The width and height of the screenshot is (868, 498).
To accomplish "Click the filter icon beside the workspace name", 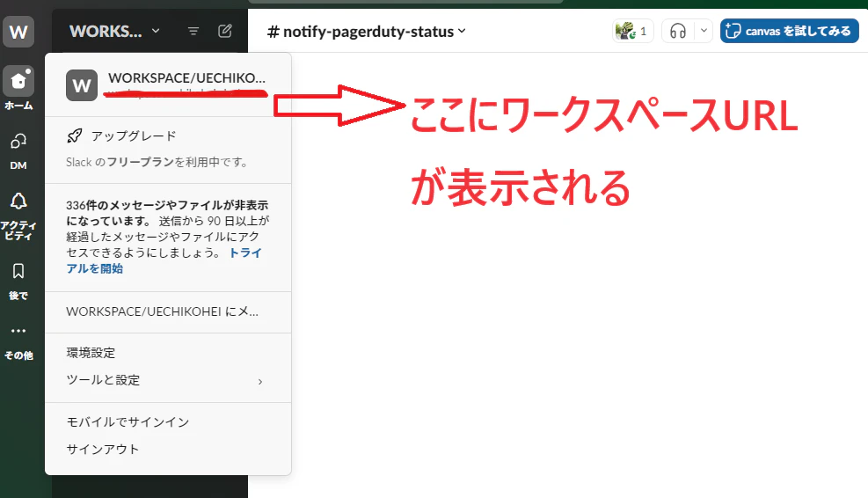I will [x=193, y=32].
